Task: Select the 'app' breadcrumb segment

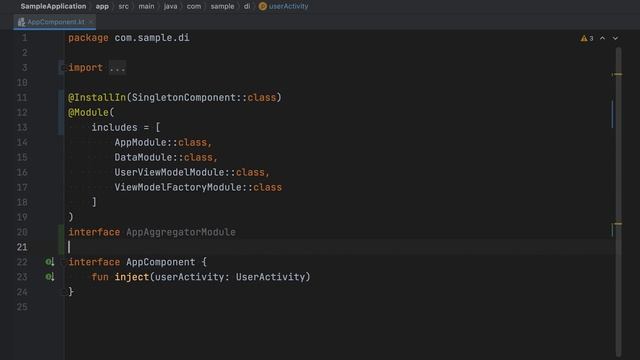Action: pyautogui.click(x=102, y=6)
